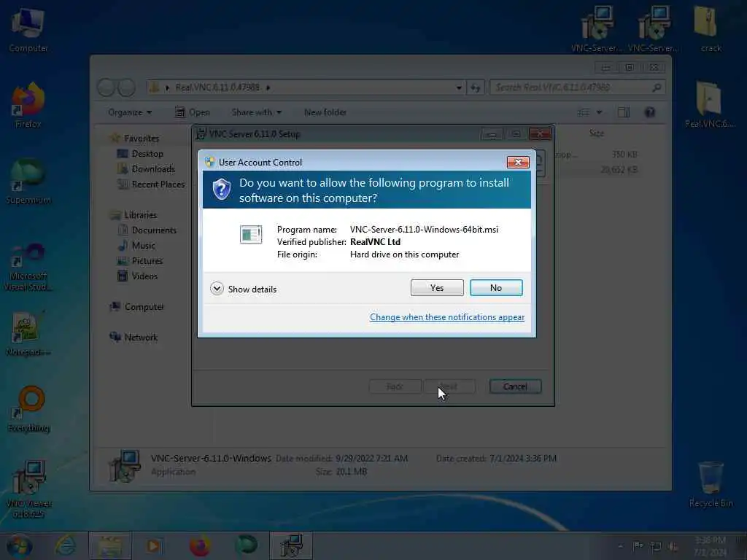Click New folder in Explorer toolbar
This screenshot has height=560, width=747.
[x=325, y=112]
